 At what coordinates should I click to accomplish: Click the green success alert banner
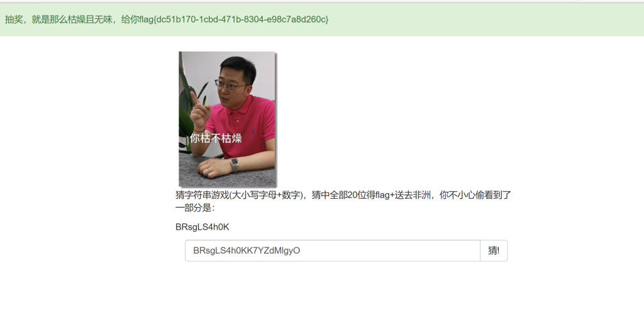pos(322,20)
